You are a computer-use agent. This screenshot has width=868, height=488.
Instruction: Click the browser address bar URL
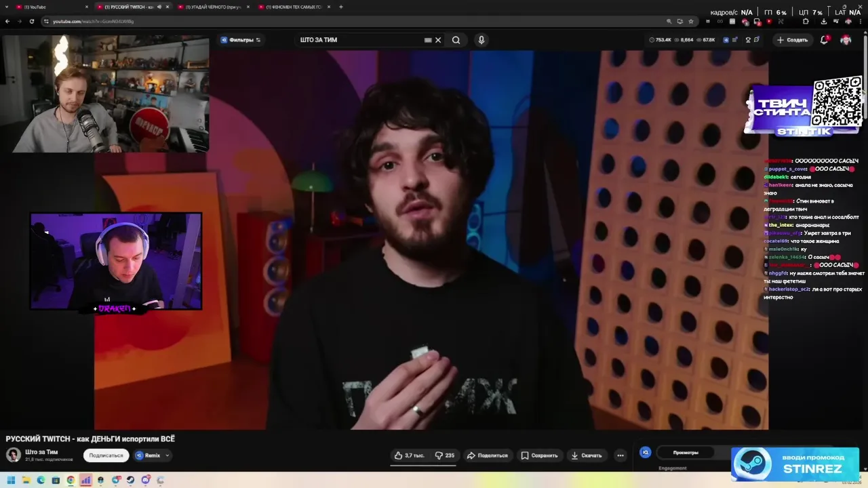pos(93,21)
